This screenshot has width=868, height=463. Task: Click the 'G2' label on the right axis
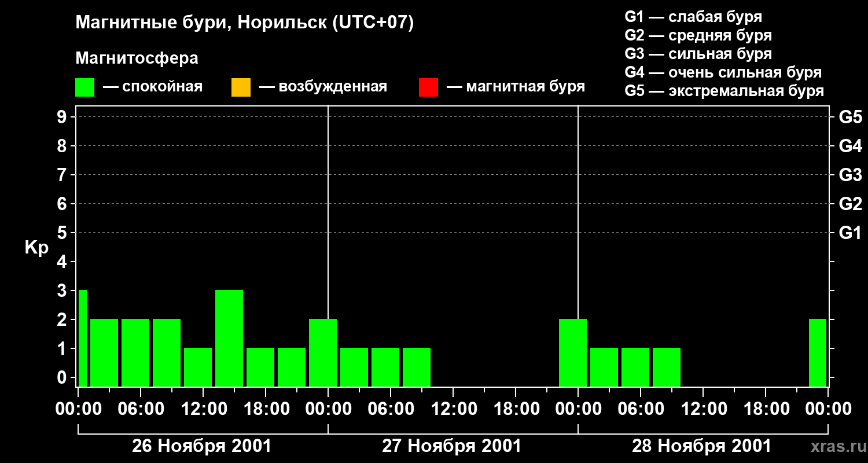pos(850,204)
